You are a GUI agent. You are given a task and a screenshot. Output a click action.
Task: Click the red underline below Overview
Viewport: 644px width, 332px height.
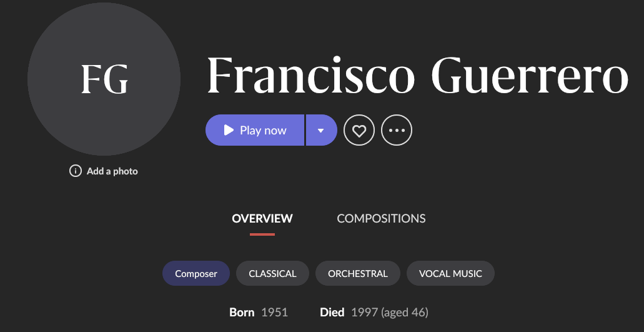click(262, 234)
